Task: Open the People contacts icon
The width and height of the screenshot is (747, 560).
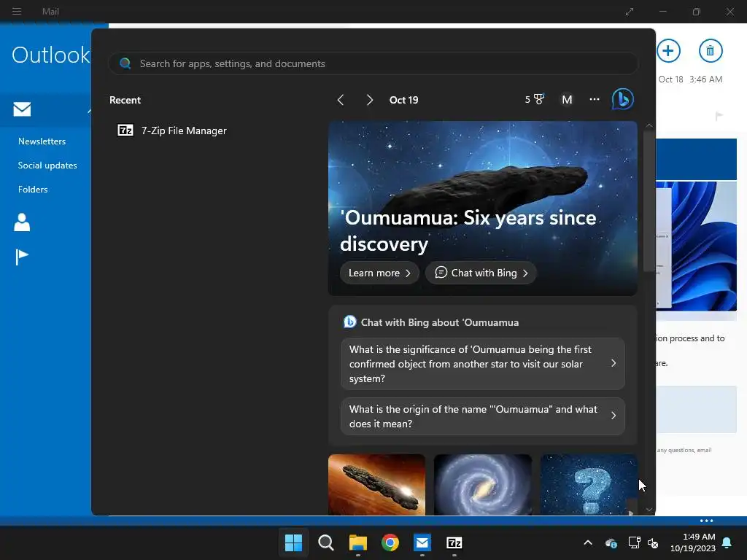Action: 22,222
